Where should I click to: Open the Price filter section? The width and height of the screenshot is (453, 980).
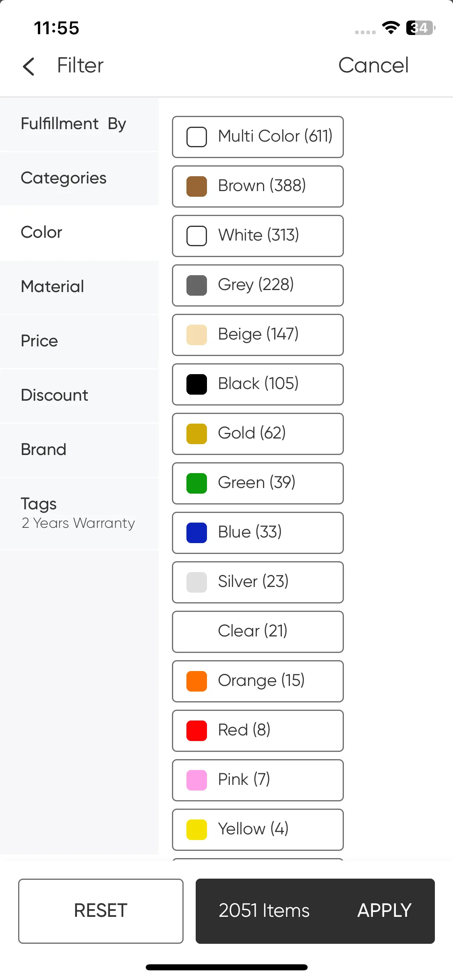point(79,341)
